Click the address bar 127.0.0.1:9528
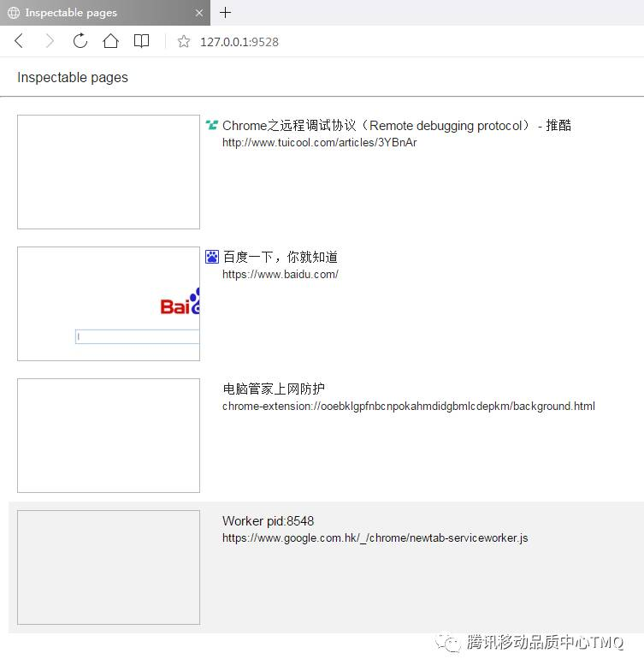 coord(239,42)
